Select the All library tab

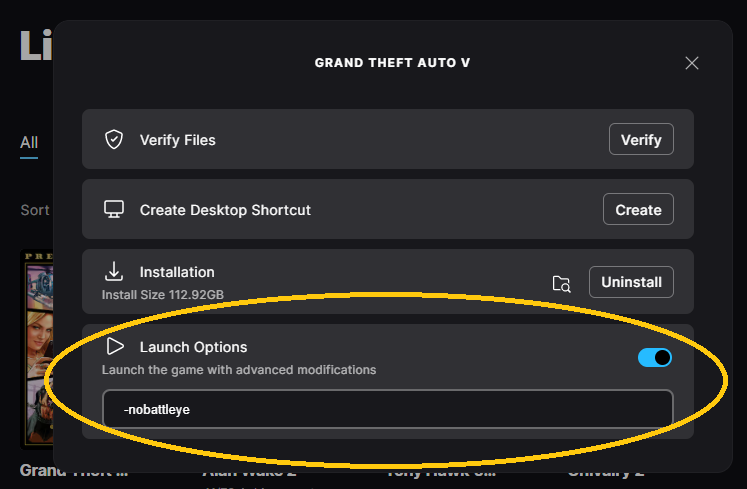[29, 143]
